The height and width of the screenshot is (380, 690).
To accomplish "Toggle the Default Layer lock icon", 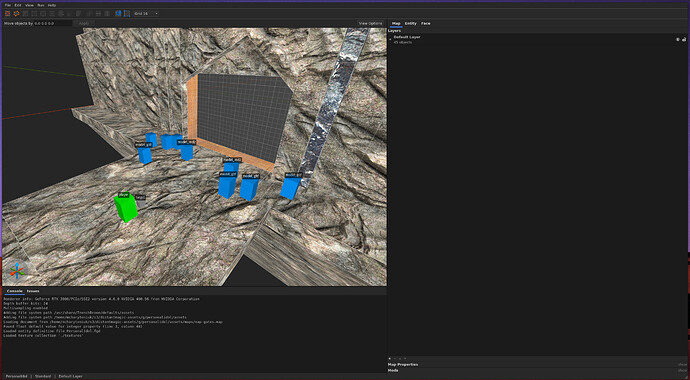I will [684, 40].
